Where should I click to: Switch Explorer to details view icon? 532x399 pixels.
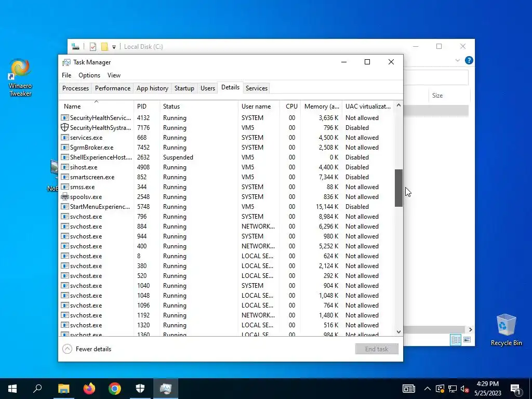[x=456, y=340]
